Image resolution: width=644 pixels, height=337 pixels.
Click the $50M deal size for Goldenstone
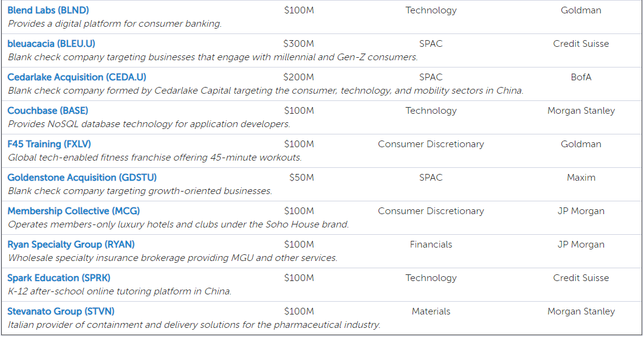pos(301,178)
